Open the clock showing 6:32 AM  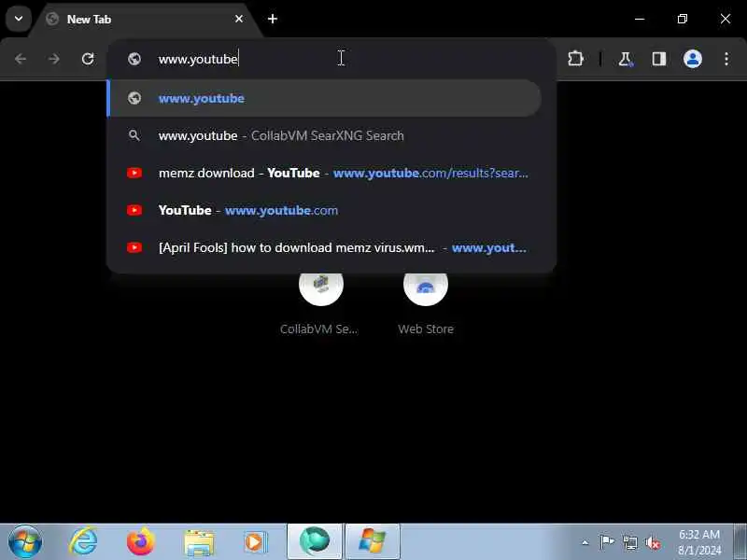[x=699, y=542]
